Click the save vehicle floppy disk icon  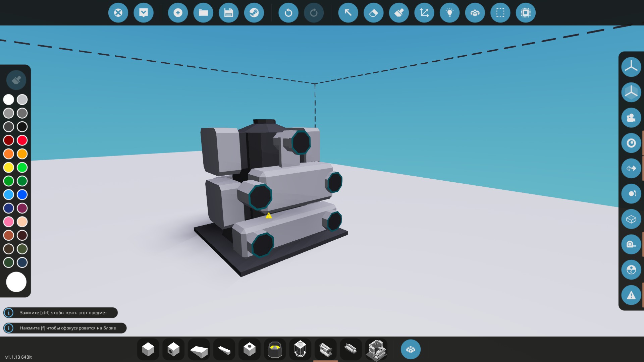click(228, 13)
